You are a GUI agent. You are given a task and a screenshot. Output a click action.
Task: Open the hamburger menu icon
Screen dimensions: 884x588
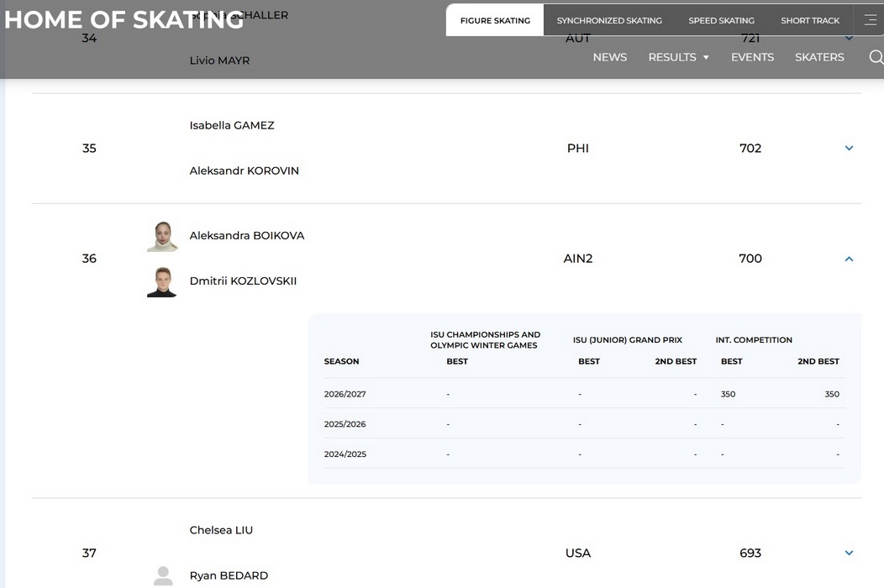(x=870, y=20)
